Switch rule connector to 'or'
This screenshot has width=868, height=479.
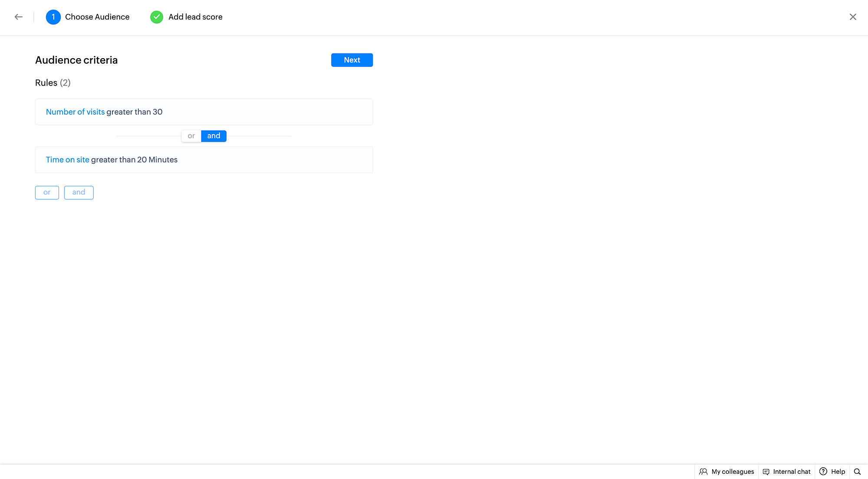191,136
